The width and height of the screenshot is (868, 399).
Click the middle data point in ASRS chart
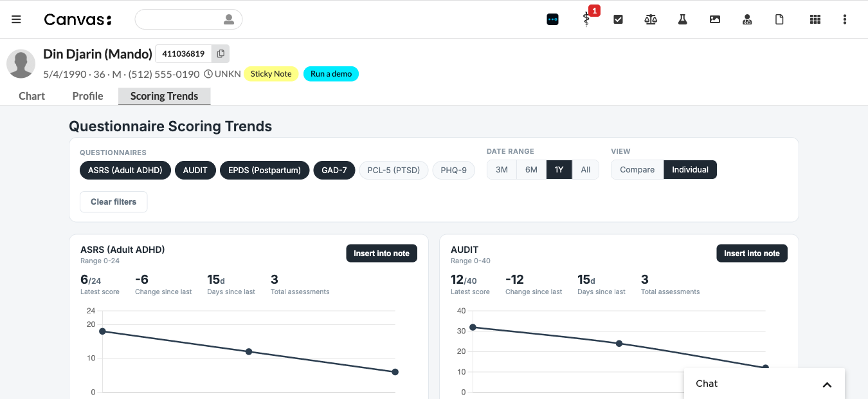(249, 351)
